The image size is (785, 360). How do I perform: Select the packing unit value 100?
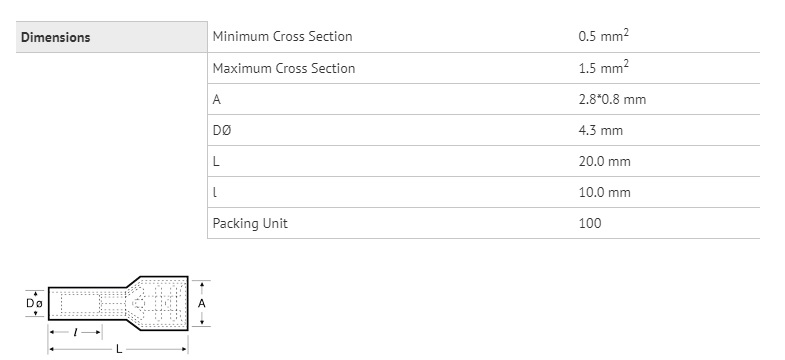click(589, 223)
